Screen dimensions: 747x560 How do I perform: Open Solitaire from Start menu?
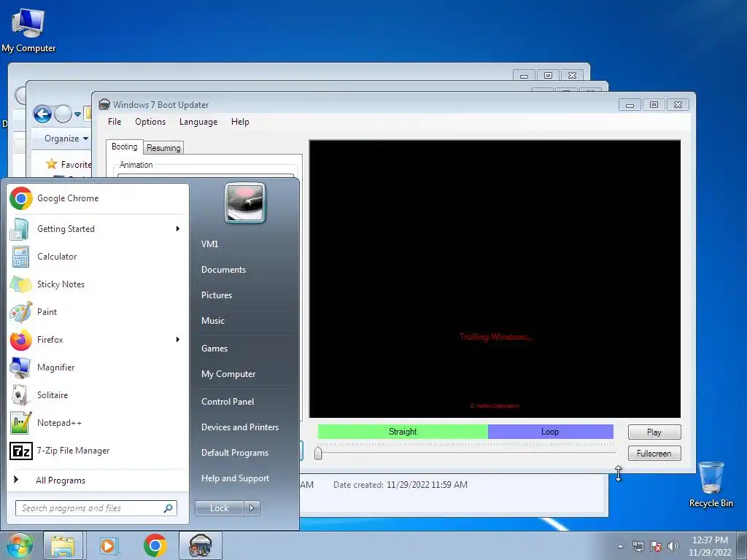pyautogui.click(x=98, y=394)
